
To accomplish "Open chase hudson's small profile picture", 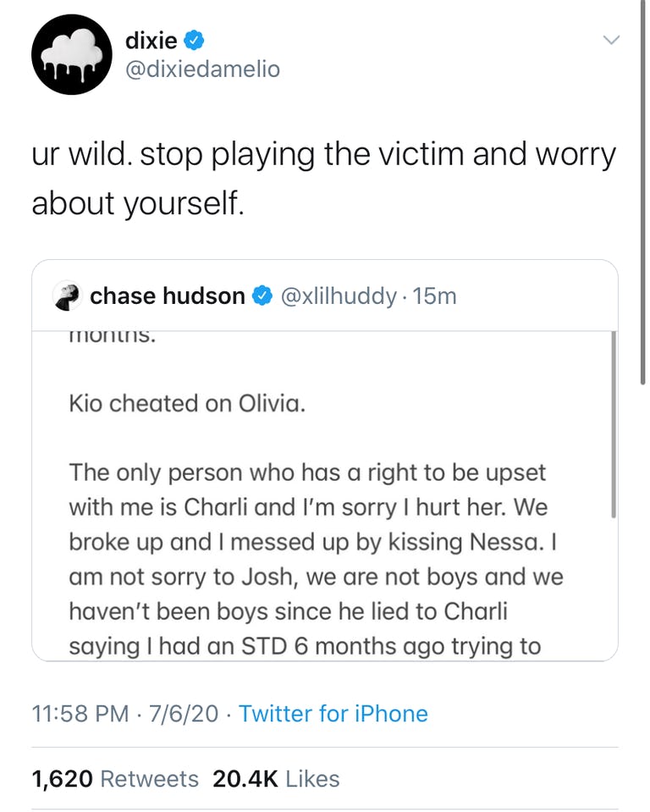I will pyautogui.click(x=66, y=296).
